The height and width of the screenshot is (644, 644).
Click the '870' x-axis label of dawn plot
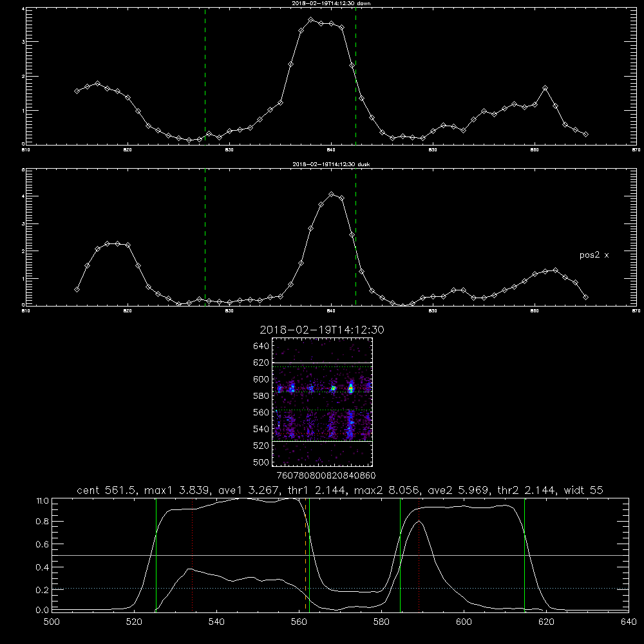(636, 150)
